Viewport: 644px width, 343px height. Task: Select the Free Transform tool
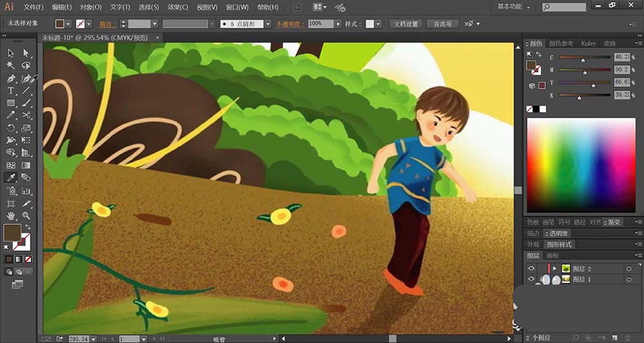pyautogui.click(x=26, y=141)
